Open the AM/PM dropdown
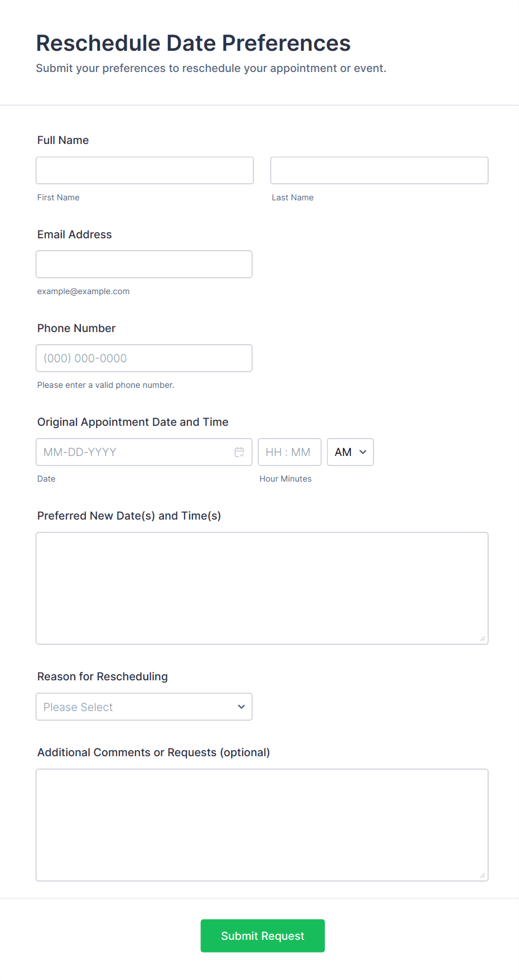 pyautogui.click(x=350, y=451)
